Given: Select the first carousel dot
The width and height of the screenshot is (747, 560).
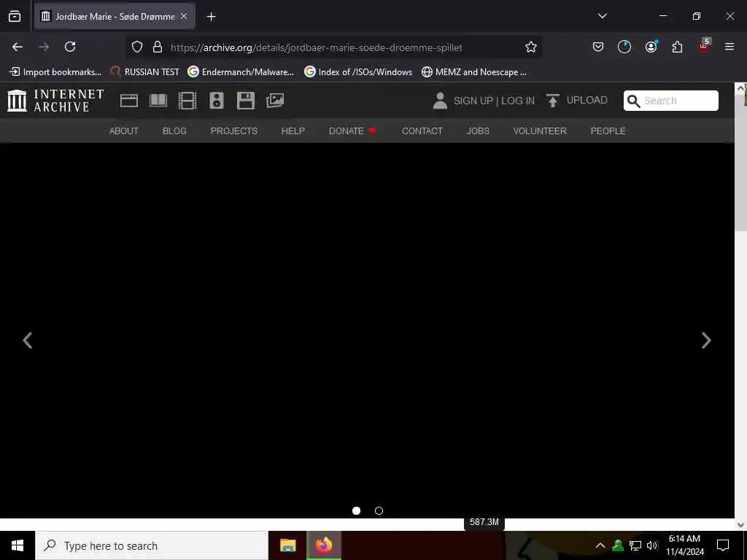Looking at the screenshot, I should pyautogui.click(x=356, y=511).
